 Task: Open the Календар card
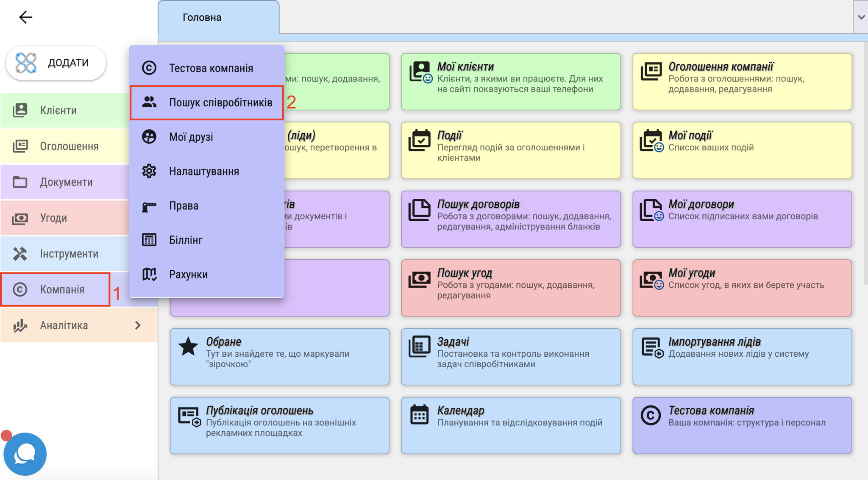coord(511,425)
